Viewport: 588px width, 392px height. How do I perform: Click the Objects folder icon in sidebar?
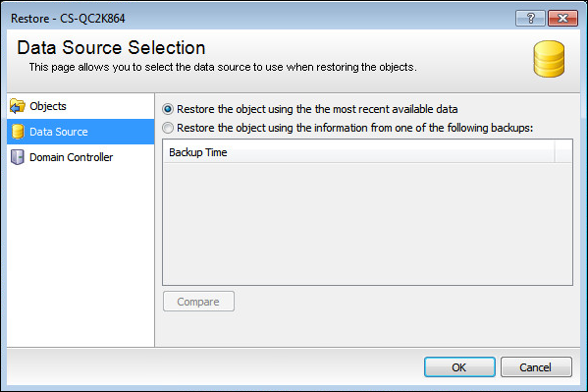pos(18,106)
